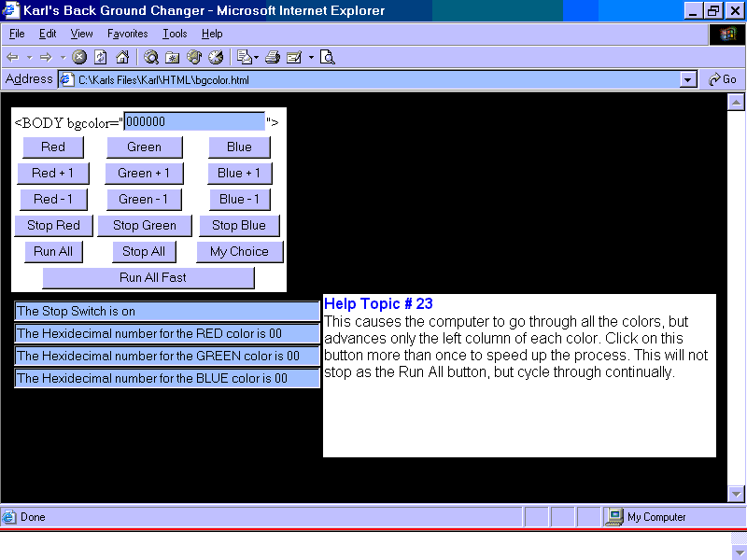Expand the Back history dropdown arrow
This screenshot has width=747, height=560.
tap(30, 58)
